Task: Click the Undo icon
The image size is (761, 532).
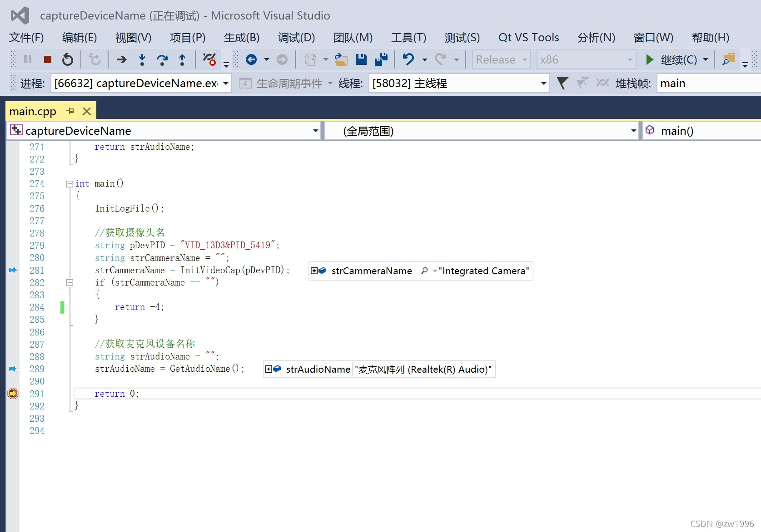Action: 408,59
